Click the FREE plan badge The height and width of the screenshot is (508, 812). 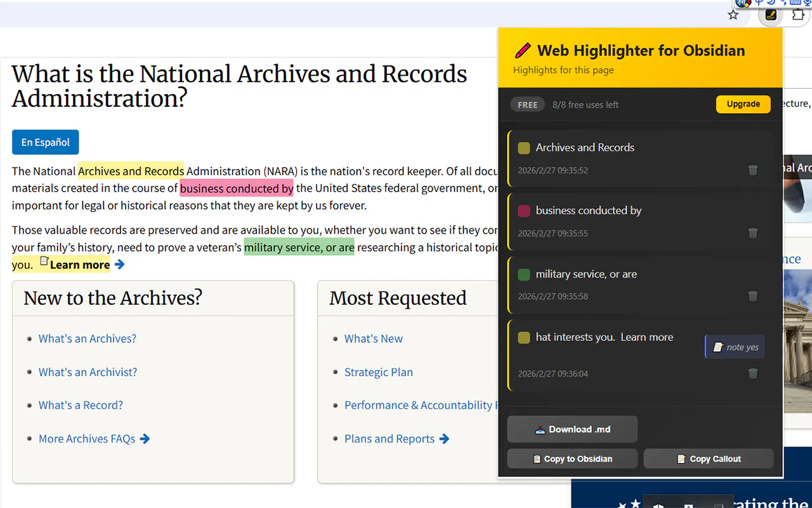point(527,105)
